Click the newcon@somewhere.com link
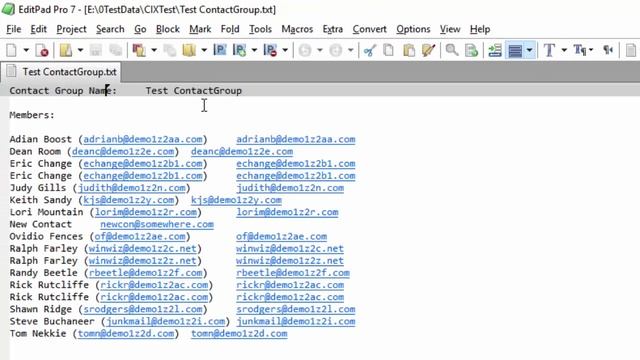 [157, 224]
